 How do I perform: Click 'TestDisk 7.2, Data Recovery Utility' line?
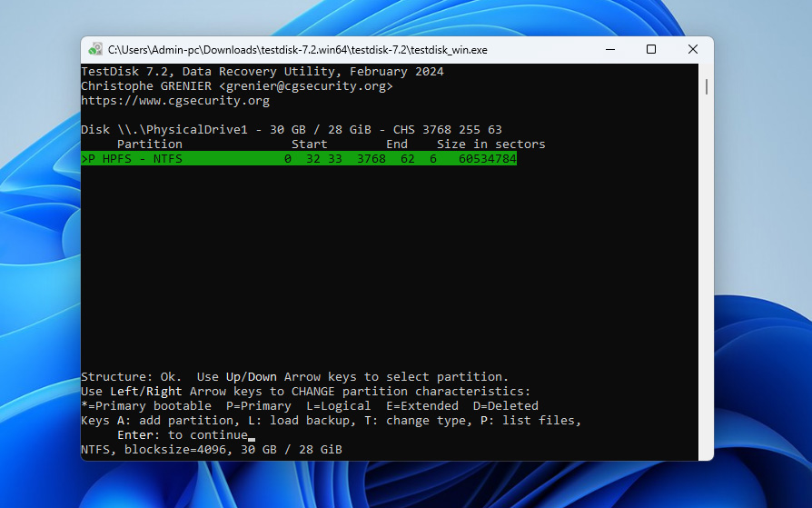pyautogui.click(x=262, y=72)
